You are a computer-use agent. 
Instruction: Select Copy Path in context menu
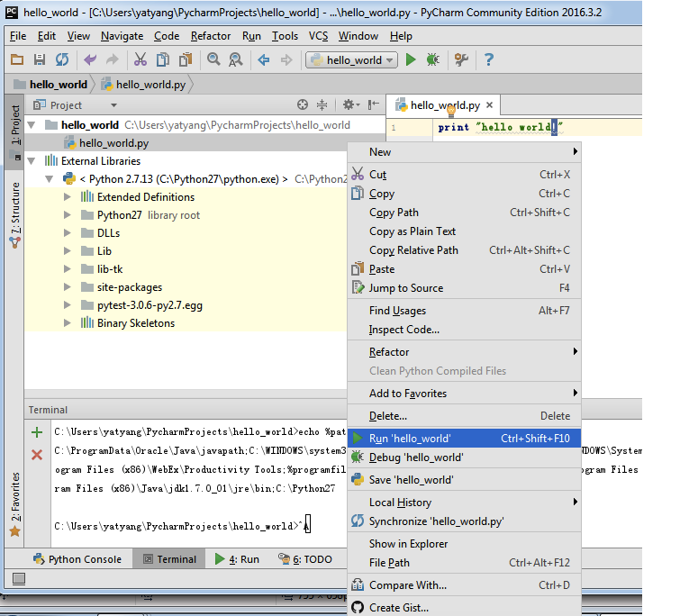tap(464, 213)
